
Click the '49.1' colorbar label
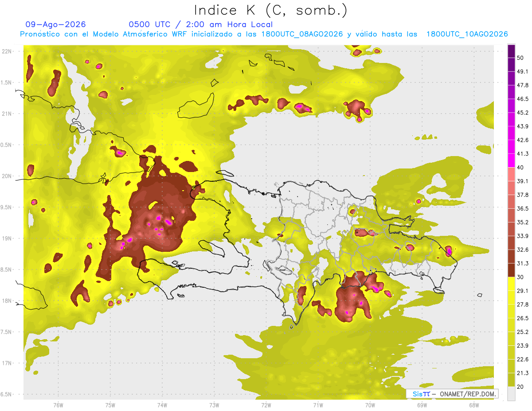tap(523, 71)
